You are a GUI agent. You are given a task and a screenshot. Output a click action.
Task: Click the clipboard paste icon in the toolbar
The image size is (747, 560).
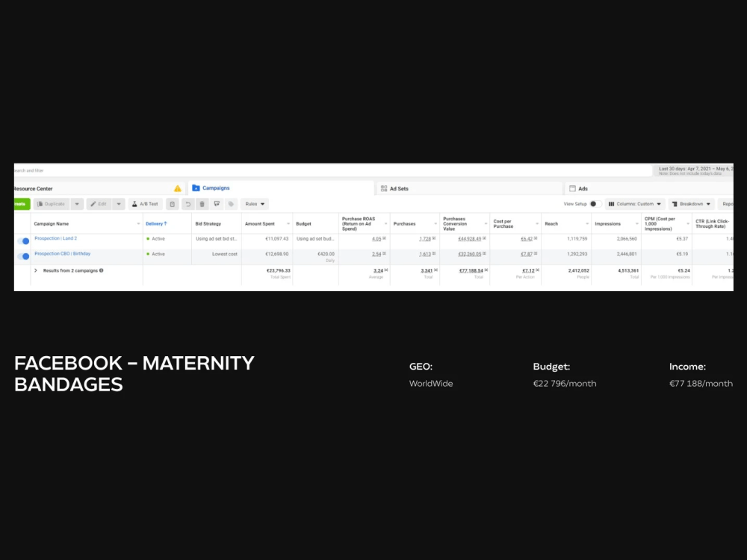(x=173, y=204)
